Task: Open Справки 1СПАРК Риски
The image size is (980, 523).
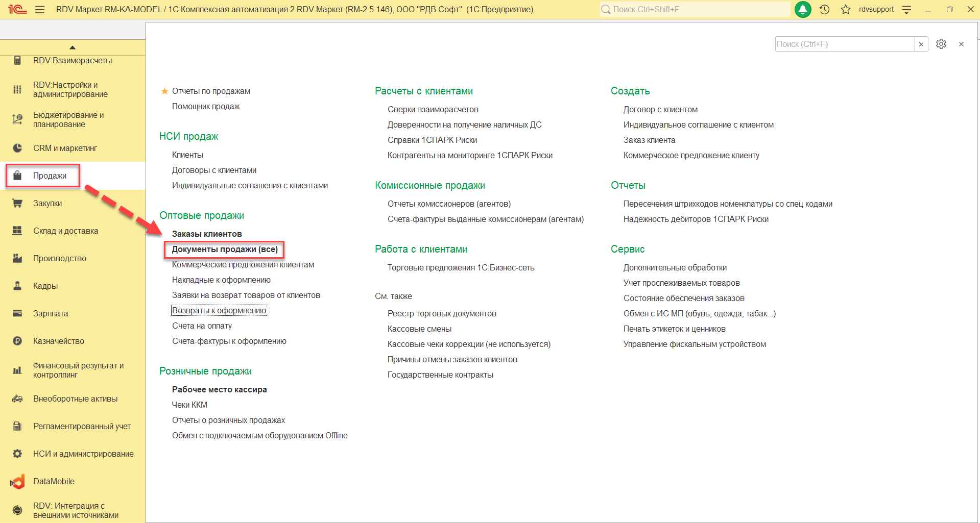Action: (x=432, y=140)
